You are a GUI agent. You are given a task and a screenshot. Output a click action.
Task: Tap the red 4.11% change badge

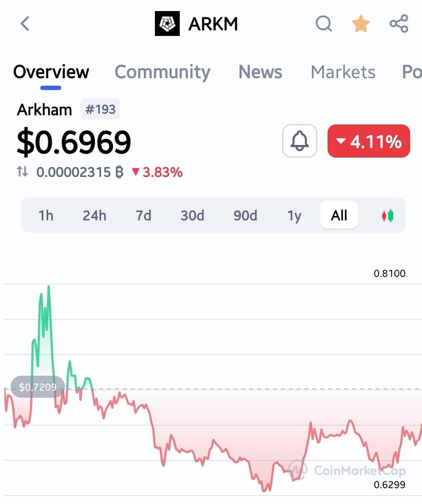(x=369, y=141)
